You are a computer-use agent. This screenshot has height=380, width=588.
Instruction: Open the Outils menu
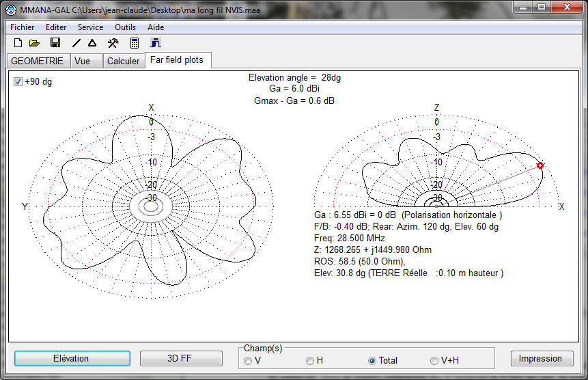tap(125, 27)
